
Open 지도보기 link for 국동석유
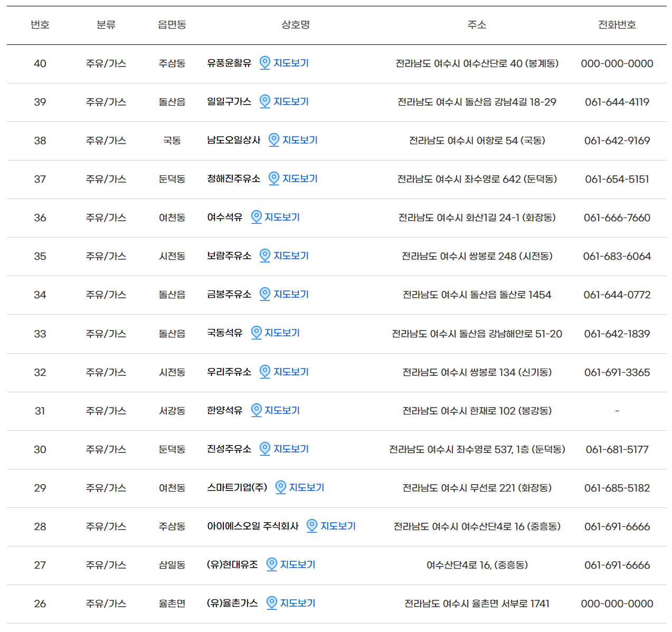pyautogui.click(x=282, y=333)
